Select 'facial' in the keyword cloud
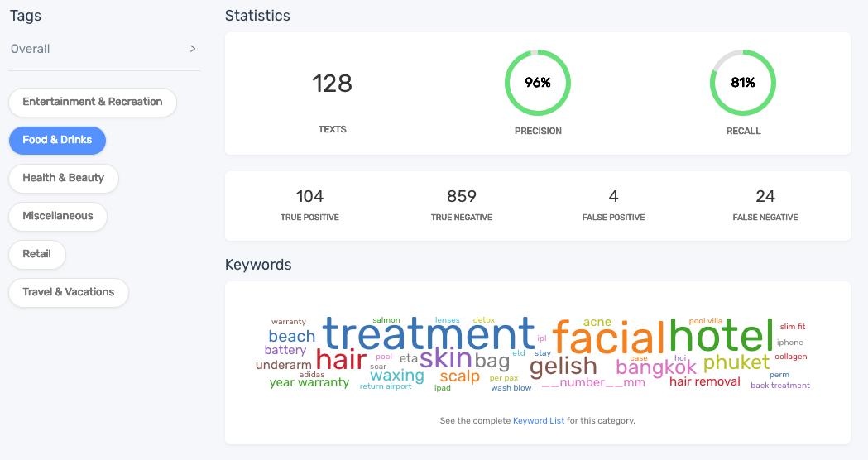This screenshot has height=460, width=868. click(608, 338)
